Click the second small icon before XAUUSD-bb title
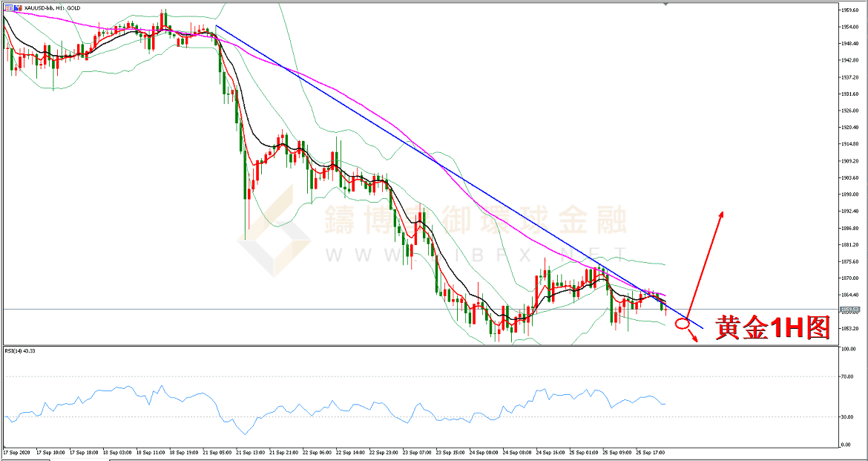Viewport: 868px width, 461px height. point(16,8)
